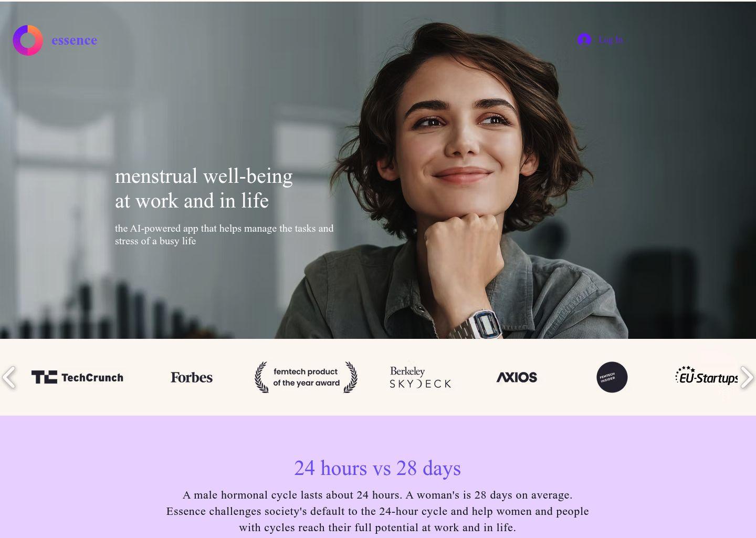Click the 24 hours vs 28 days heading

point(377,468)
